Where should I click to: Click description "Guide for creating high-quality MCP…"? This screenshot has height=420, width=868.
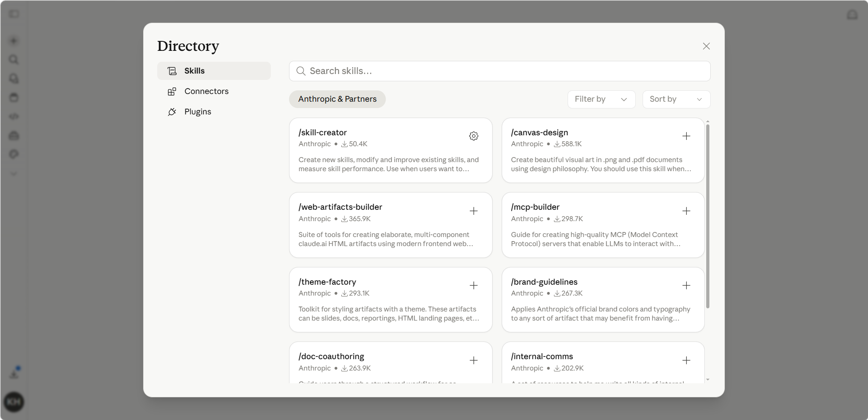(595, 239)
